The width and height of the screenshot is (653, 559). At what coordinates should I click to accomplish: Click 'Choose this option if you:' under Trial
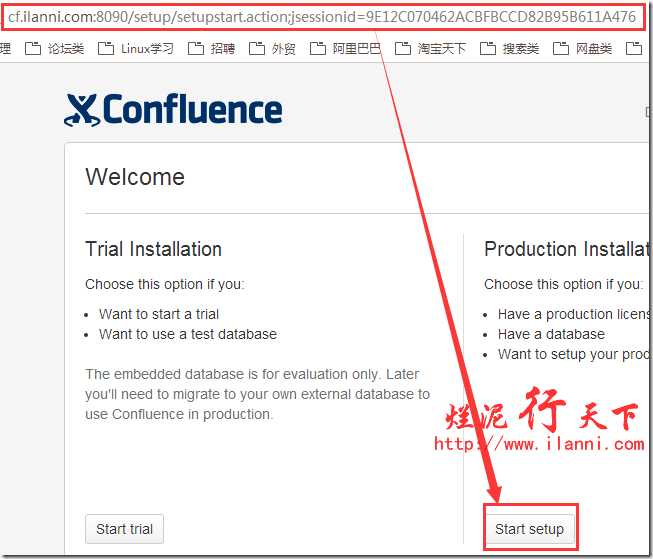pyautogui.click(x=165, y=284)
